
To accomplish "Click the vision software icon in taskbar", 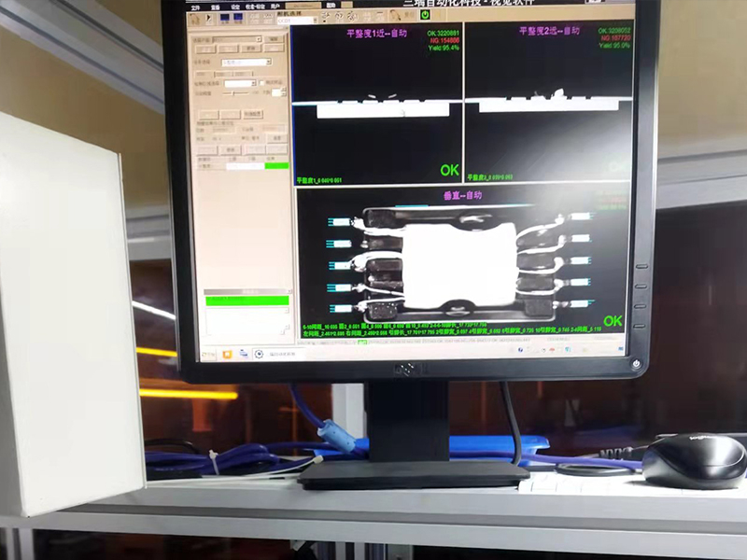I will click(260, 355).
